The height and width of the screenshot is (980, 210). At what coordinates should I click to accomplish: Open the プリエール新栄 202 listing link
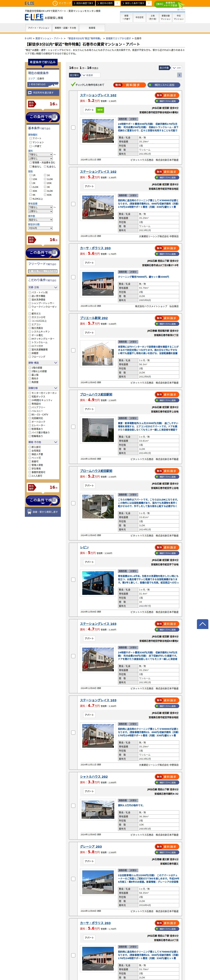pos(94,318)
